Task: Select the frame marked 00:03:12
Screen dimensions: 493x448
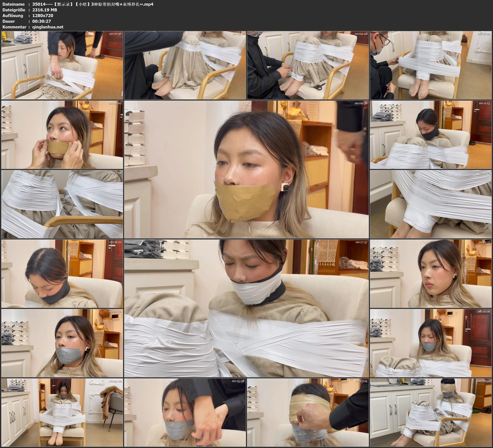Action: coord(185,65)
